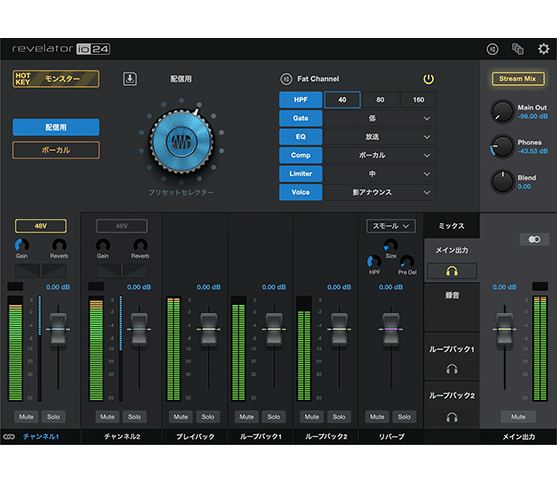This screenshot has height=483, width=557.
Task: Select the ループバック1 mix tab
Action: 452,349
